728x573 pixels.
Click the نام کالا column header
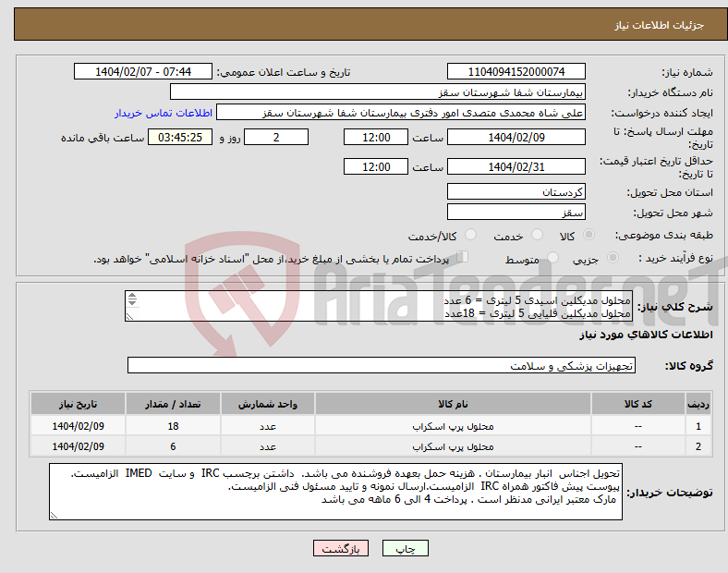[453, 404]
